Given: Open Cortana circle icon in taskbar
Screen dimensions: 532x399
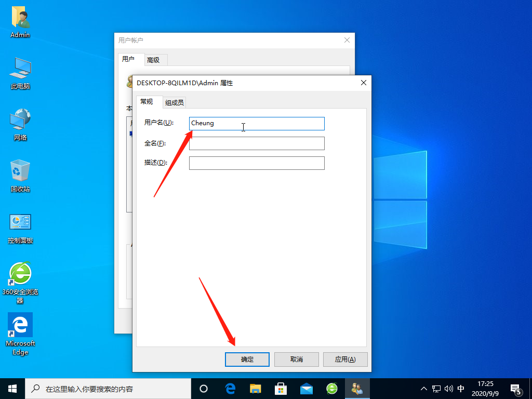Looking at the screenshot, I should click(204, 388).
